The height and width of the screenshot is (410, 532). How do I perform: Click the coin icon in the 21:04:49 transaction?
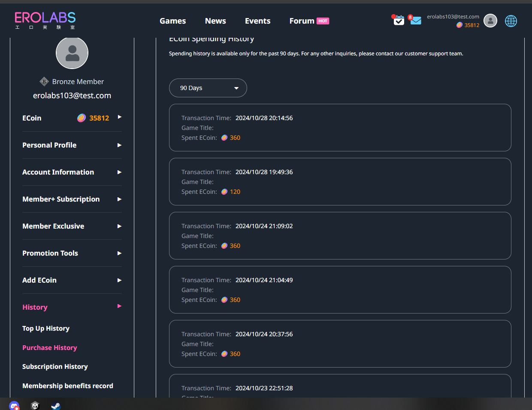click(x=224, y=300)
